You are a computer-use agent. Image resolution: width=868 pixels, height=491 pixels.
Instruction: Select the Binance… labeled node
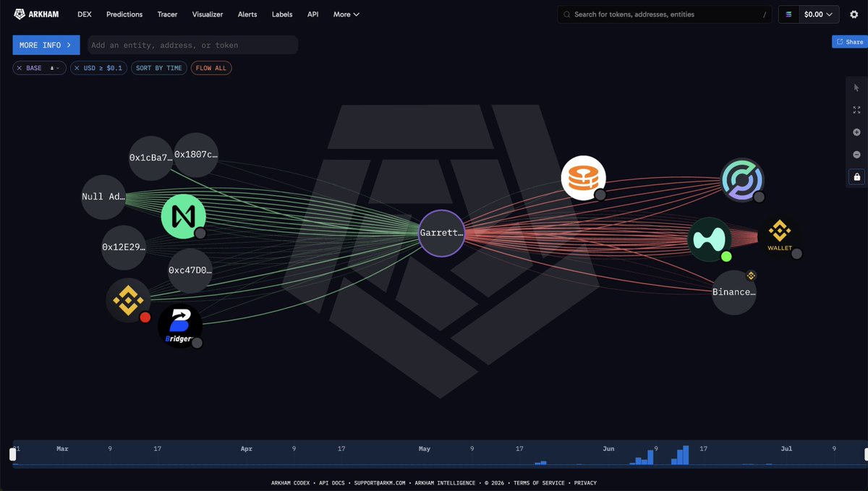click(x=734, y=292)
